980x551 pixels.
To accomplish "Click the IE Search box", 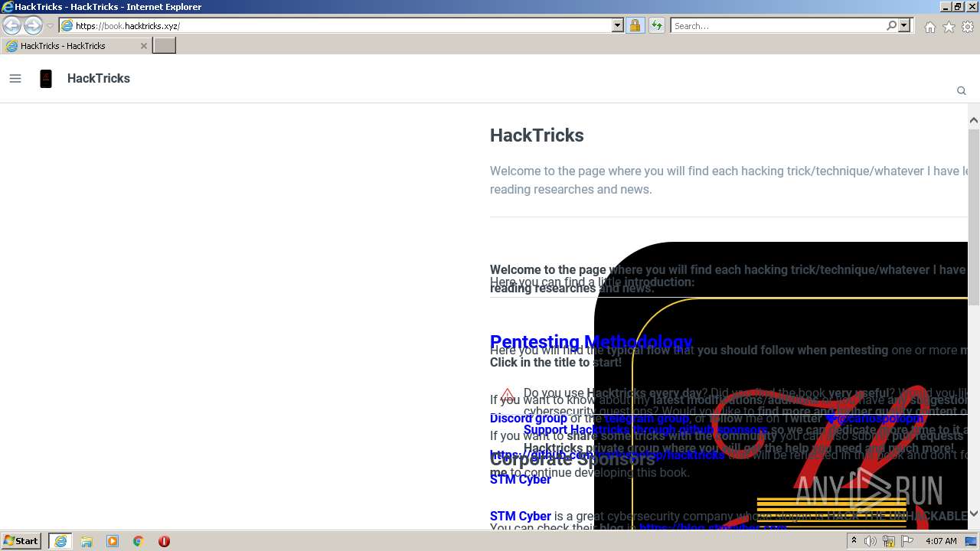I will click(778, 26).
